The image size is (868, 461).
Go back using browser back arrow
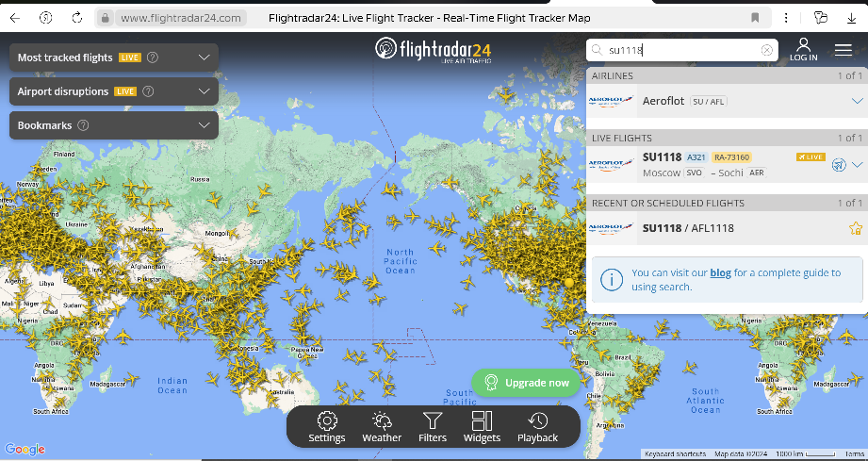tap(15, 18)
